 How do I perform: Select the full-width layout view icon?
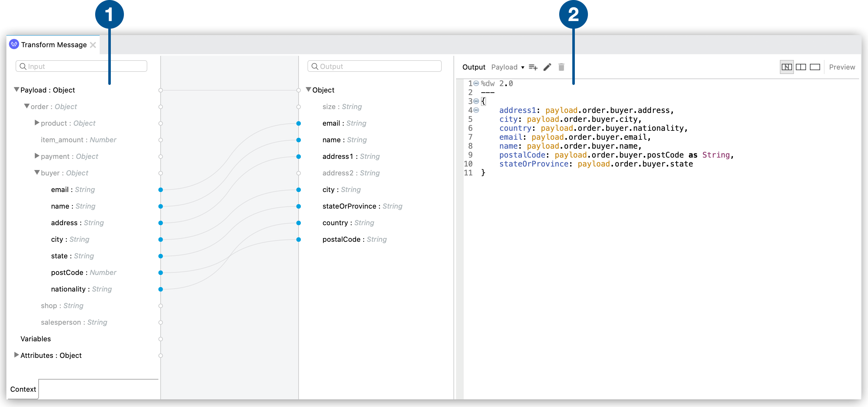815,67
